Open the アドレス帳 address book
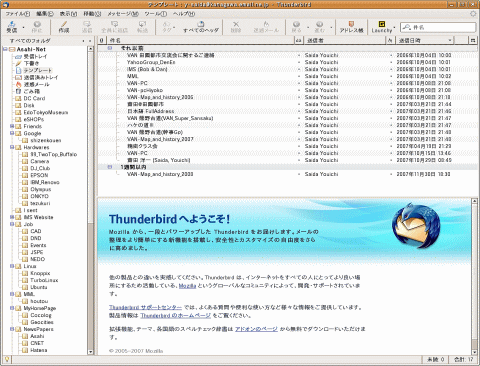Image resolution: width=480 pixels, height=366 pixels. click(x=351, y=27)
